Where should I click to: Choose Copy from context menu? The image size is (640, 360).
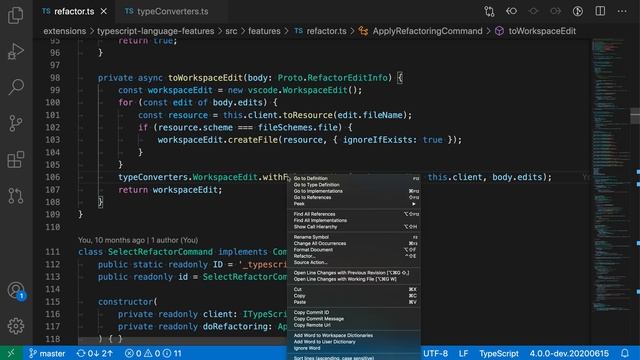354,296
